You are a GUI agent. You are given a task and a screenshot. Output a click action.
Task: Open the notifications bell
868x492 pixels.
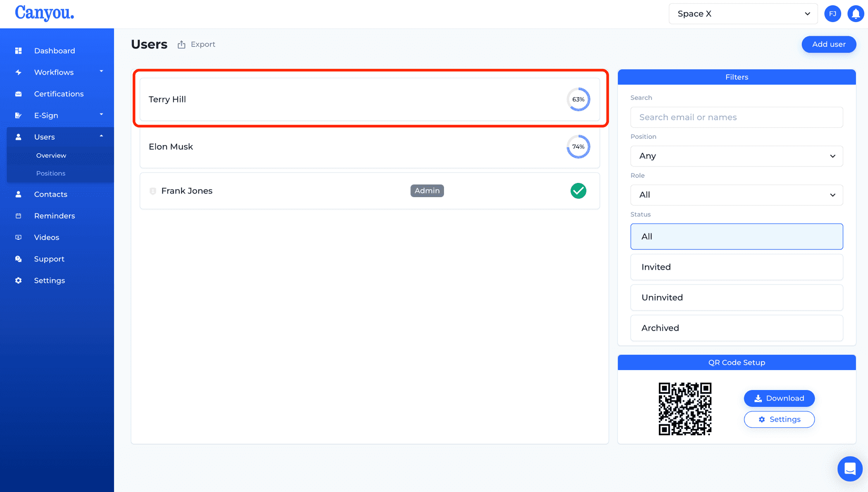point(855,14)
